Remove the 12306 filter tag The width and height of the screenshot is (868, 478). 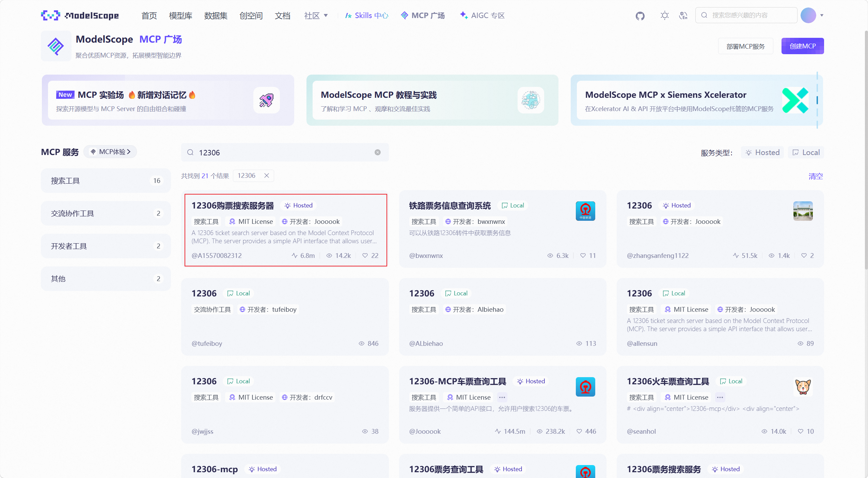coord(267,175)
